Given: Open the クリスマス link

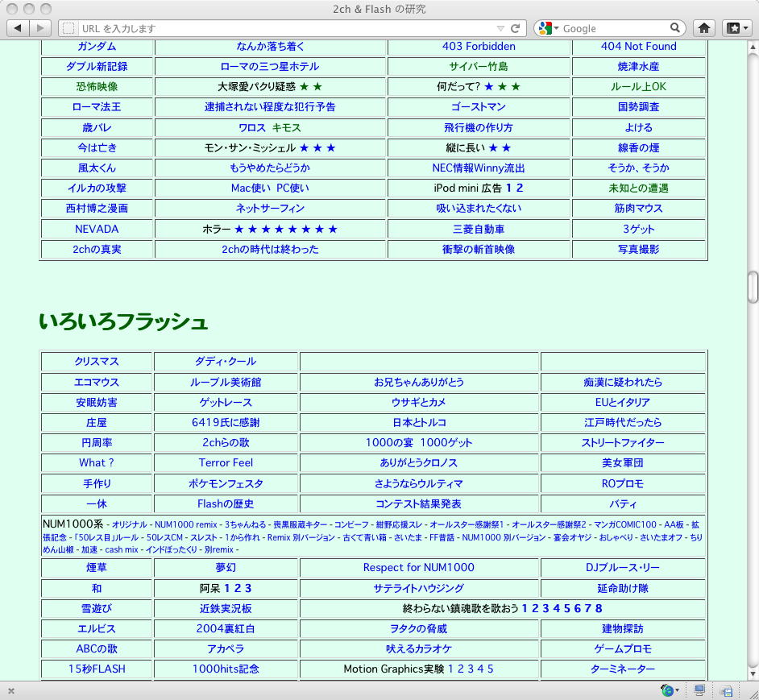Looking at the screenshot, I should [97, 362].
